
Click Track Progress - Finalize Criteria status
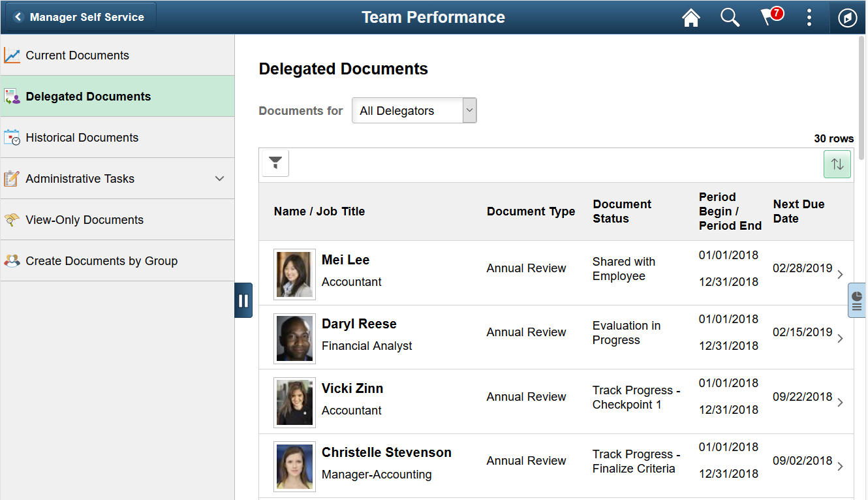(636, 461)
